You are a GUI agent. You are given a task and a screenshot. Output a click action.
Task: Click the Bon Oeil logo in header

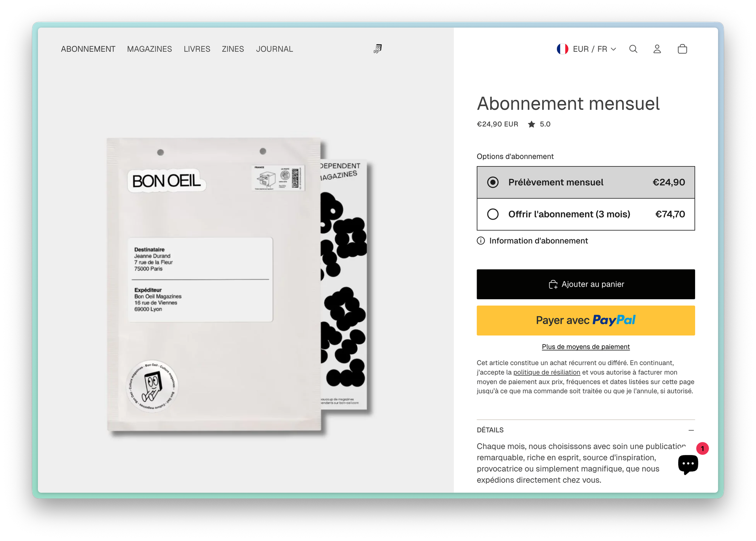click(378, 48)
